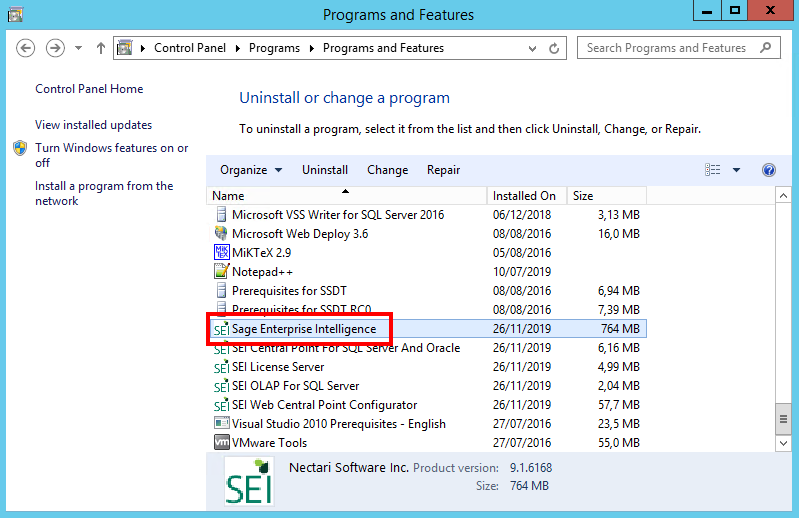Click the VMware Tools program icon

coord(222,443)
